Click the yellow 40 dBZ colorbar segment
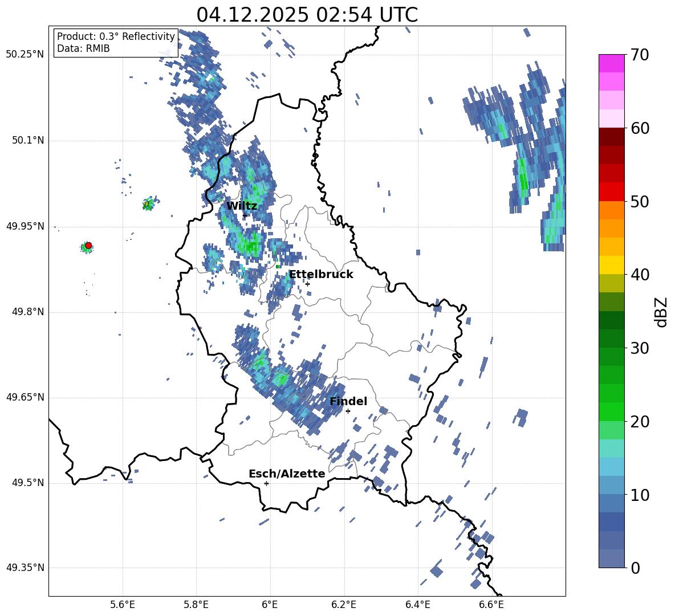The height and width of the screenshot is (616, 675). coord(611,265)
